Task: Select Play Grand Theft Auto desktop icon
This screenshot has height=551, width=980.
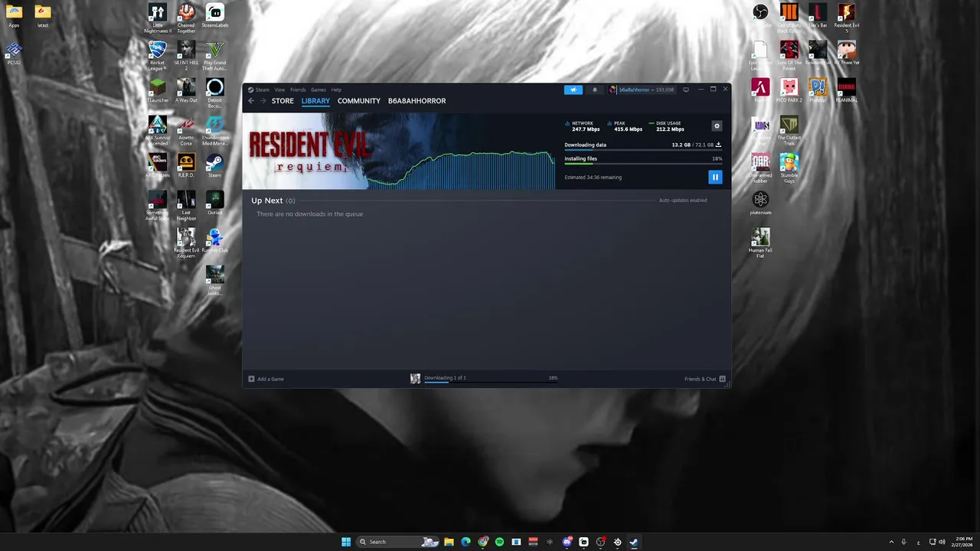Action: (x=215, y=56)
